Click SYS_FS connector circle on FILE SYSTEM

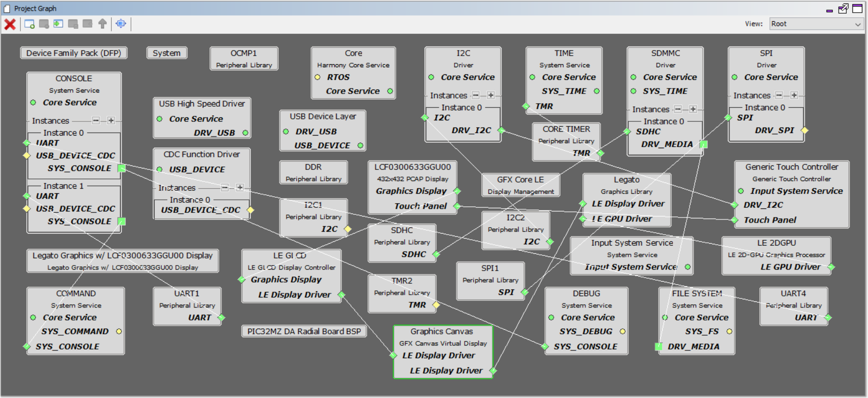tap(729, 332)
